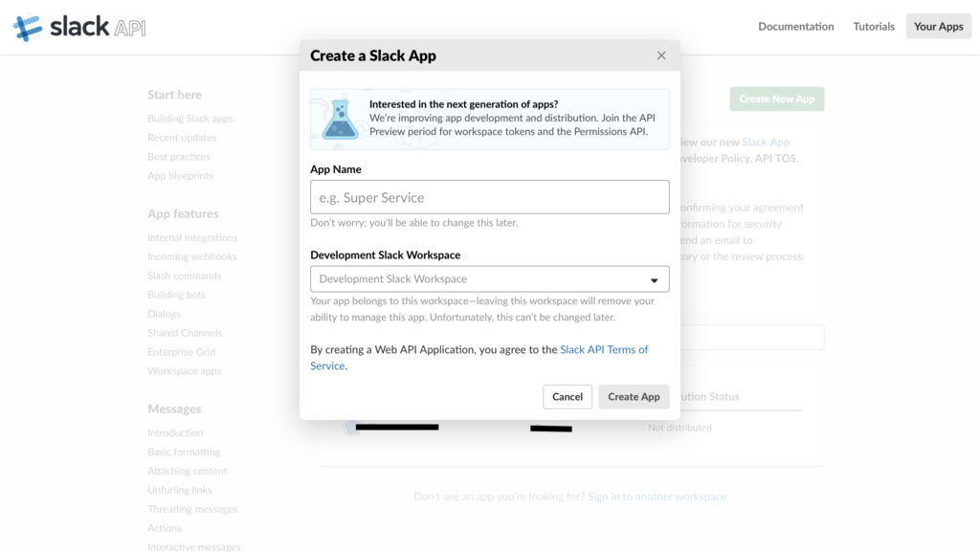Open Internal integrations sidebar link
The height and width of the screenshot is (552, 980).
point(192,237)
